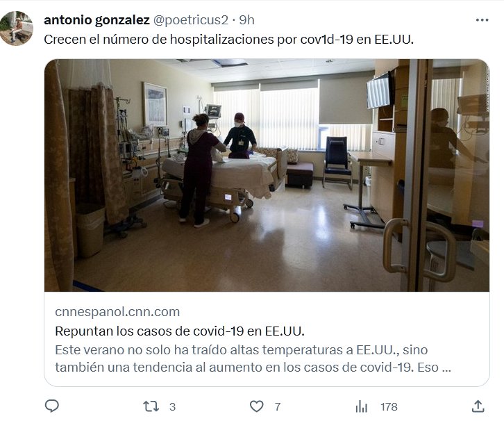Viewport: 504px width, 421px height.
Task: Open the view analytics bar-chart icon
Action: [x=362, y=406]
